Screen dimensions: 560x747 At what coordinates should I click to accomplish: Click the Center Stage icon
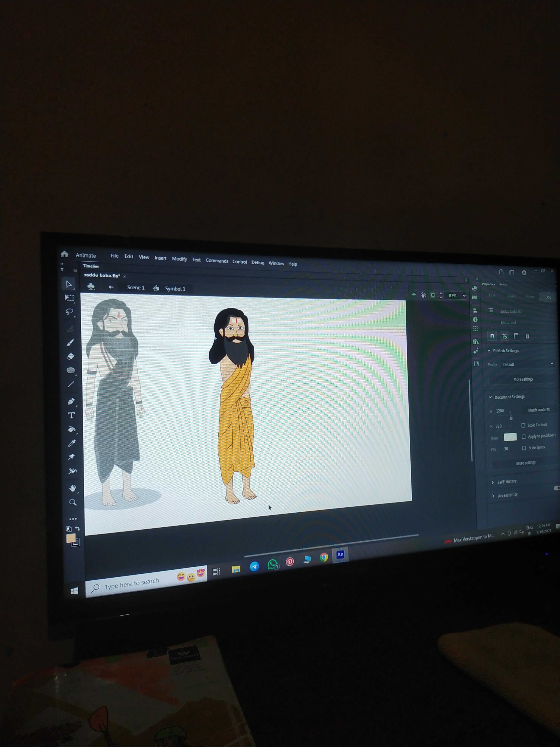point(414,295)
